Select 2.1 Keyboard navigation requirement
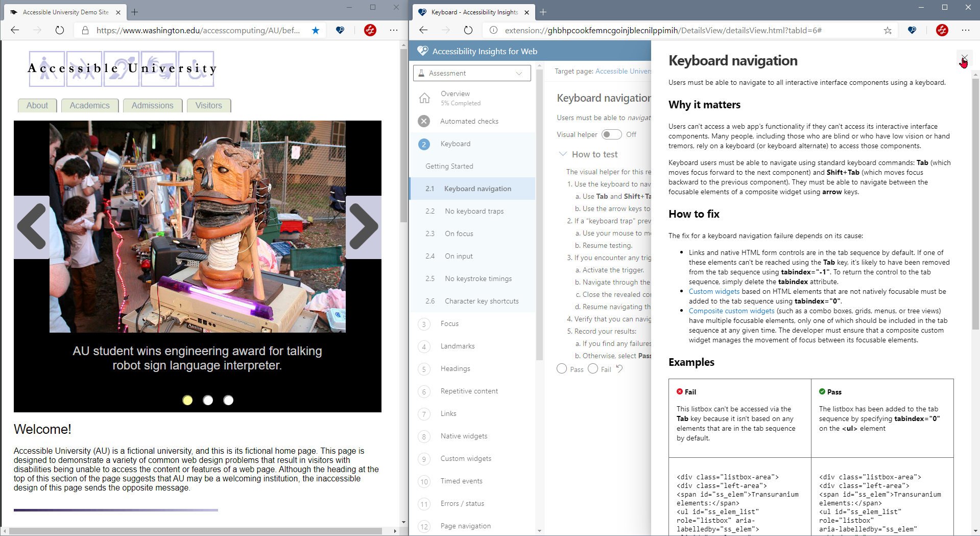 coord(472,189)
